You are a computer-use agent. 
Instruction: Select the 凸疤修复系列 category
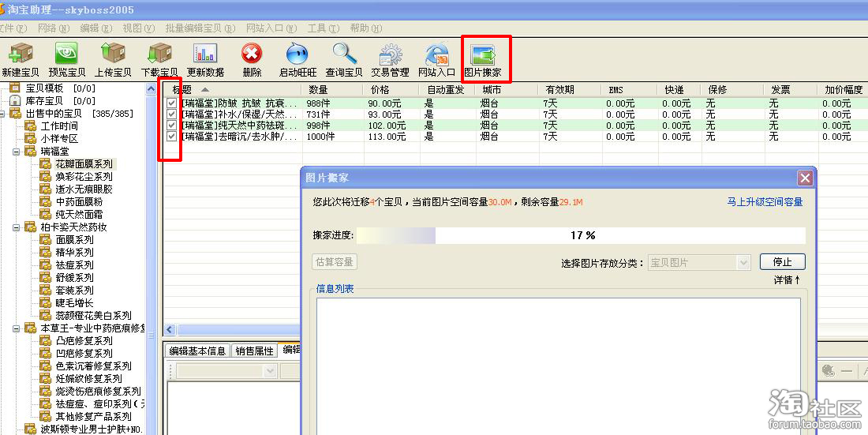coord(84,340)
